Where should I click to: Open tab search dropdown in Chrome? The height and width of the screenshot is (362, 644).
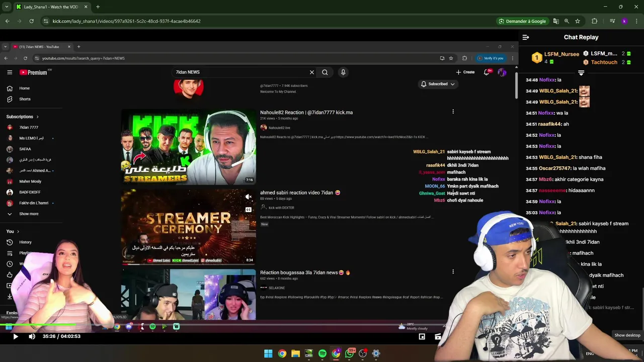click(x=7, y=7)
